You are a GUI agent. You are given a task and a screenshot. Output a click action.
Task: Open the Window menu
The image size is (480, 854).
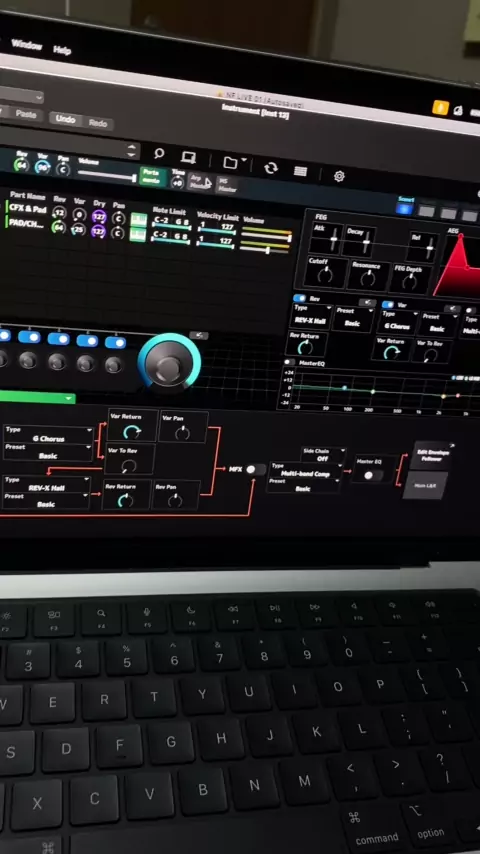[26, 44]
